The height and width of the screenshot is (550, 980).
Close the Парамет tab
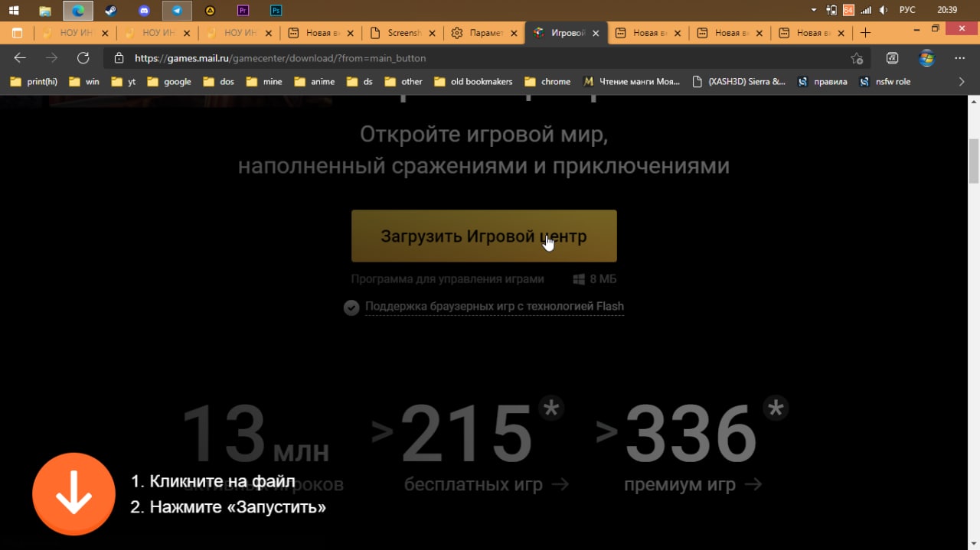(514, 33)
